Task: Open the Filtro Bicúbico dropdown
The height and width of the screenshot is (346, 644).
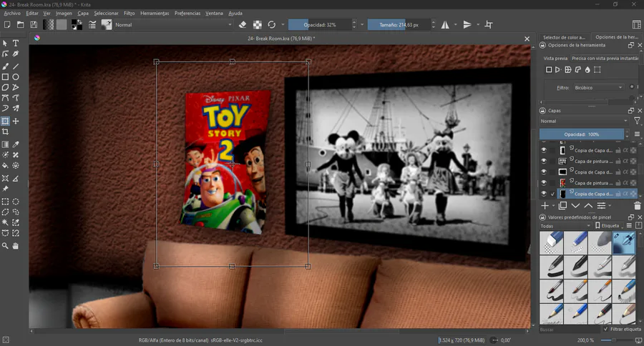Action: pos(599,87)
